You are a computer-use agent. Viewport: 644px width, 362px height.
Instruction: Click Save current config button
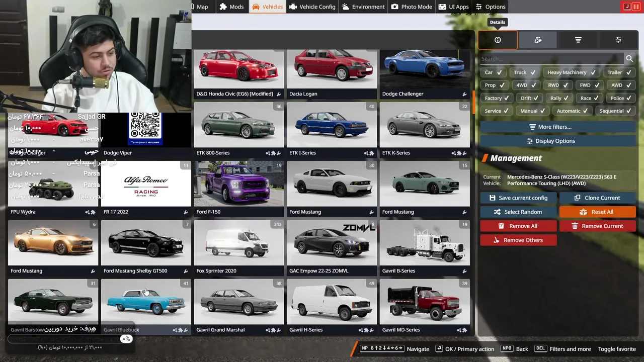tap(518, 198)
